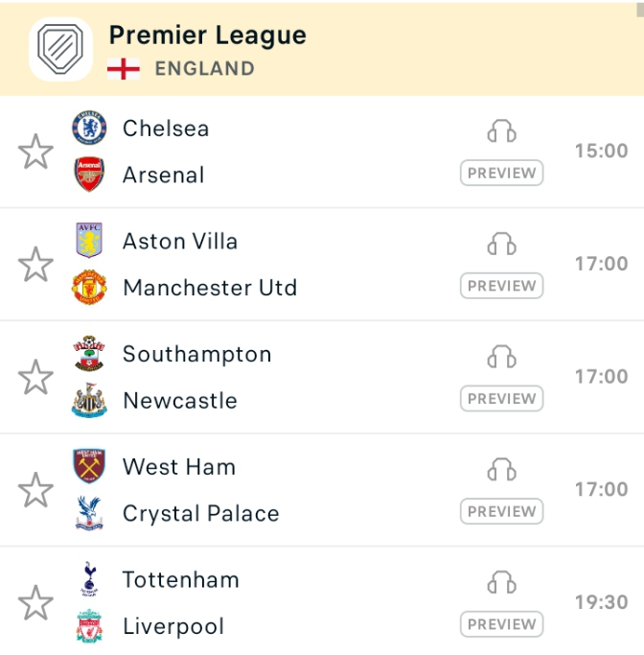Open the Chelsea vs Arsenal preview
The image size is (644, 655).
501,173
